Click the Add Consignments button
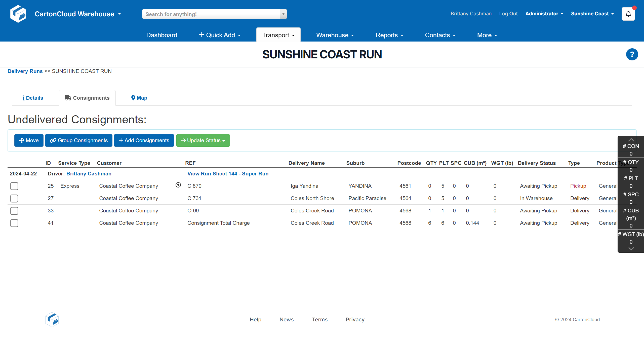The image size is (644, 339). click(x=144, y=140)
